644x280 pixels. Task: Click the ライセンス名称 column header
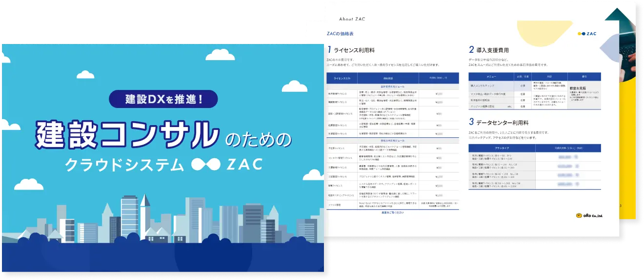point(342,78)
